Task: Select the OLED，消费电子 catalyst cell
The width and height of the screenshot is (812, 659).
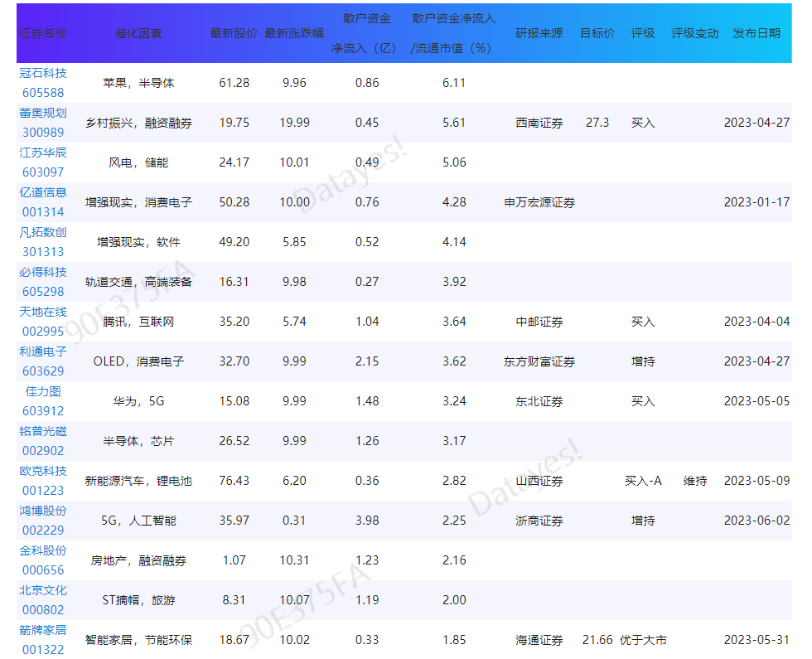Action: click(138, 361)
